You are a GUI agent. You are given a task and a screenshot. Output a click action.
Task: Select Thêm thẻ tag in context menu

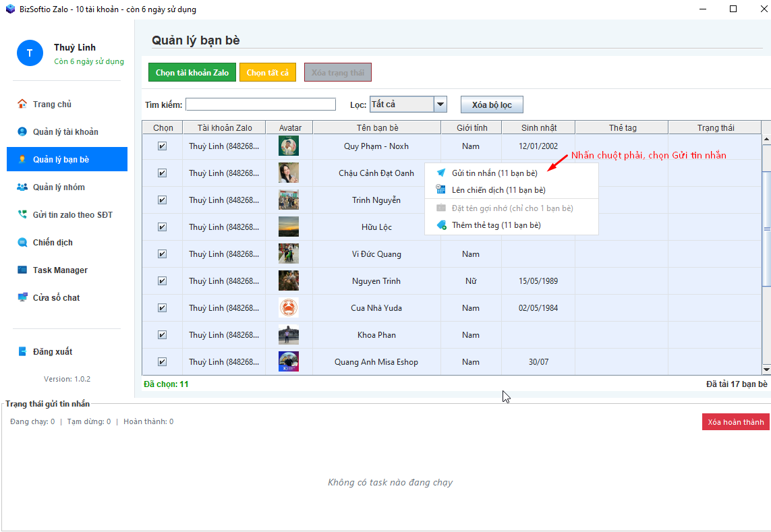[x=496, y=225]
